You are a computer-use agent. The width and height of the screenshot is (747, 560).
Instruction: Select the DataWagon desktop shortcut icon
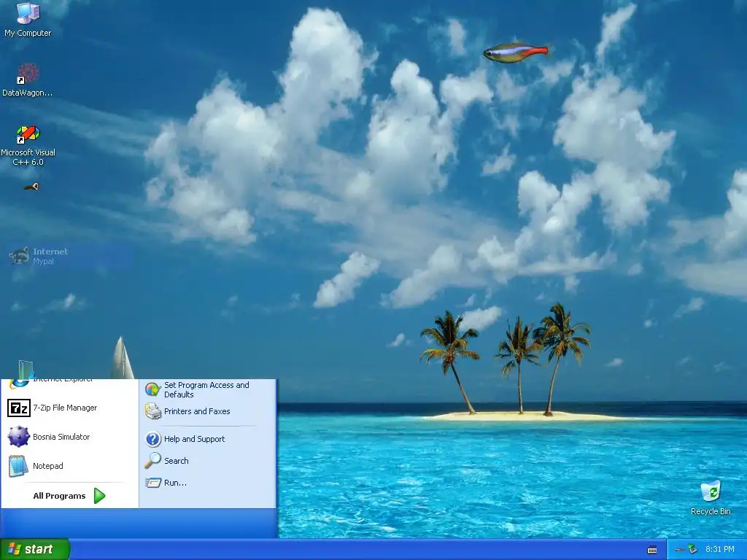[28, 74]
